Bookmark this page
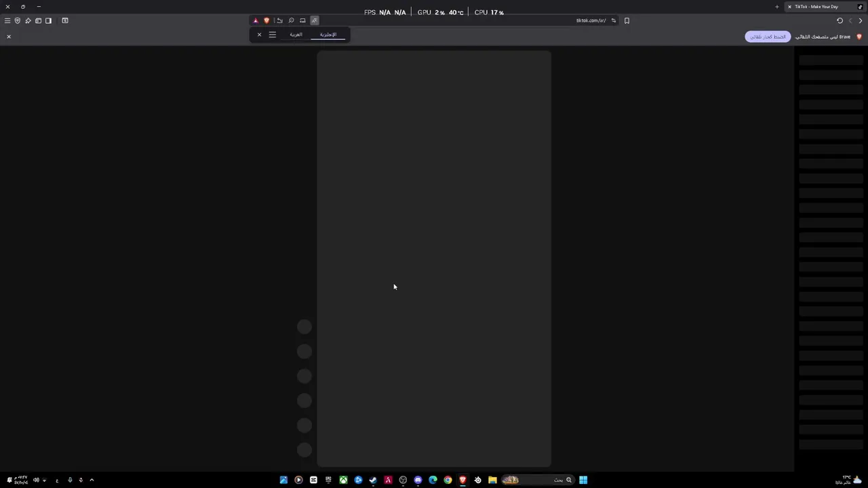The width and height of the screenshot is (868, 488). pyautogui.click(x=627, y=20)
